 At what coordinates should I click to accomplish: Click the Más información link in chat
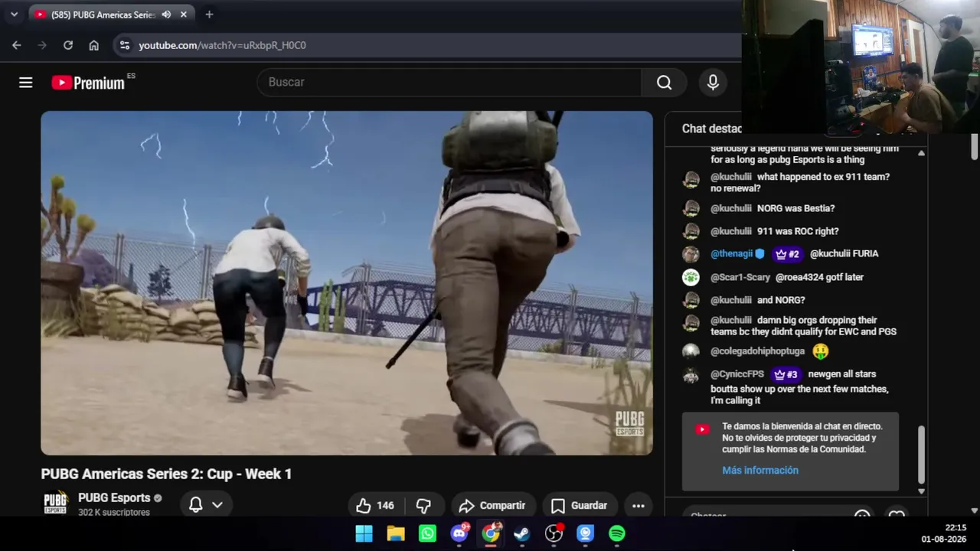(760, 471)
